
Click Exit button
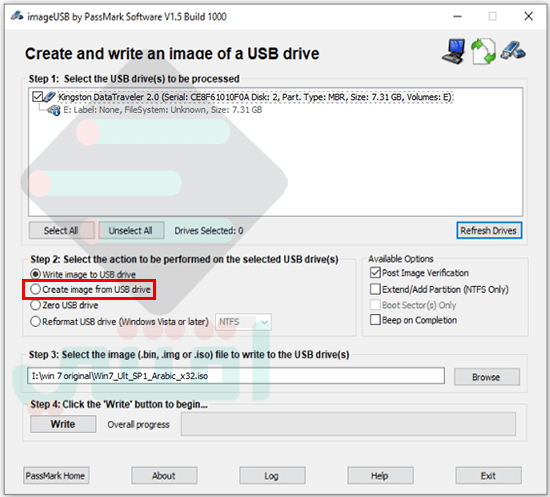click(x=488, y=476)
